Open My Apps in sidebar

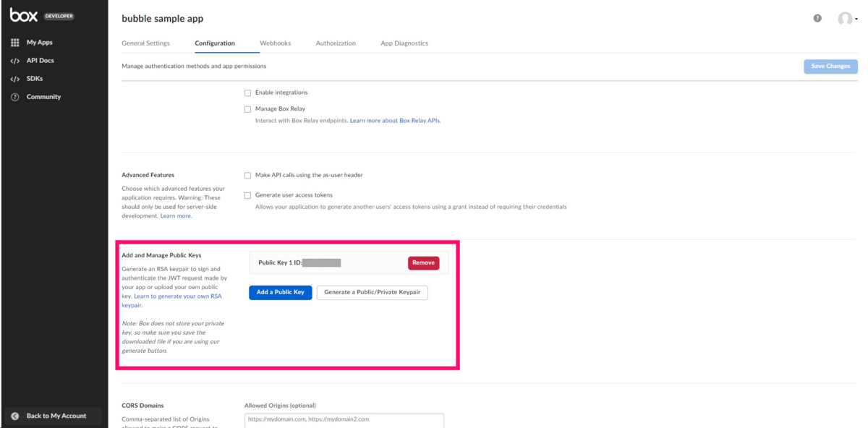(40, 43)
